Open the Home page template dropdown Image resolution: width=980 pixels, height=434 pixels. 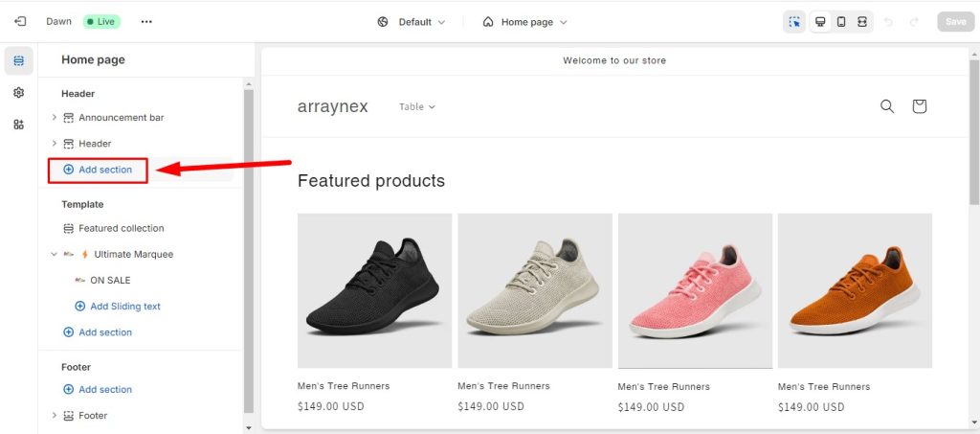coord(524,22)
